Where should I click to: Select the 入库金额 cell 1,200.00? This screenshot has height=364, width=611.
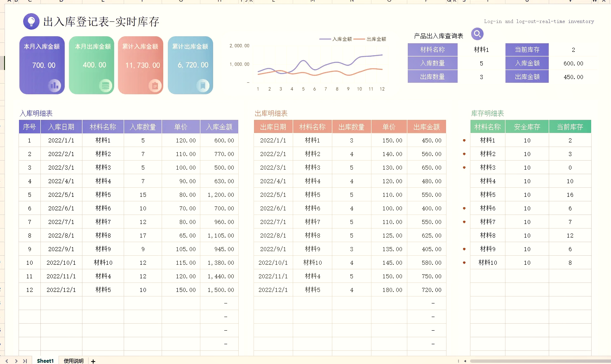[219, 195]
